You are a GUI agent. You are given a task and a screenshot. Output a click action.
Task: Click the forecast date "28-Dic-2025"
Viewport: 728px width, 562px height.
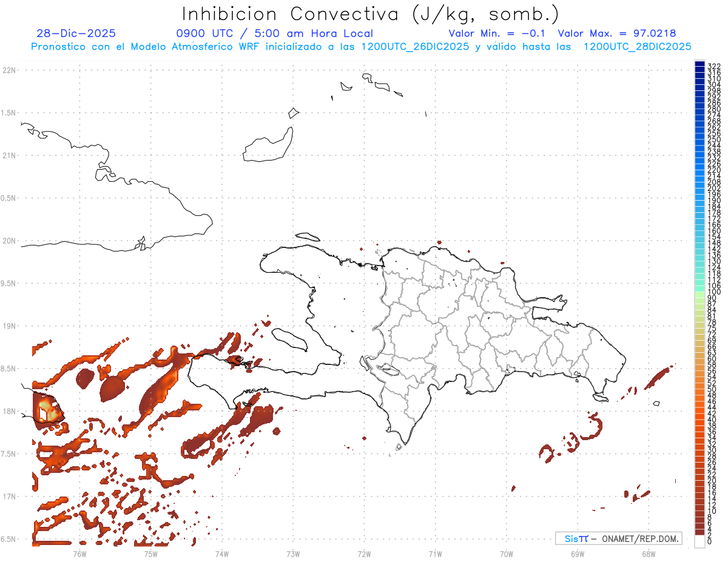pos(76,33)
